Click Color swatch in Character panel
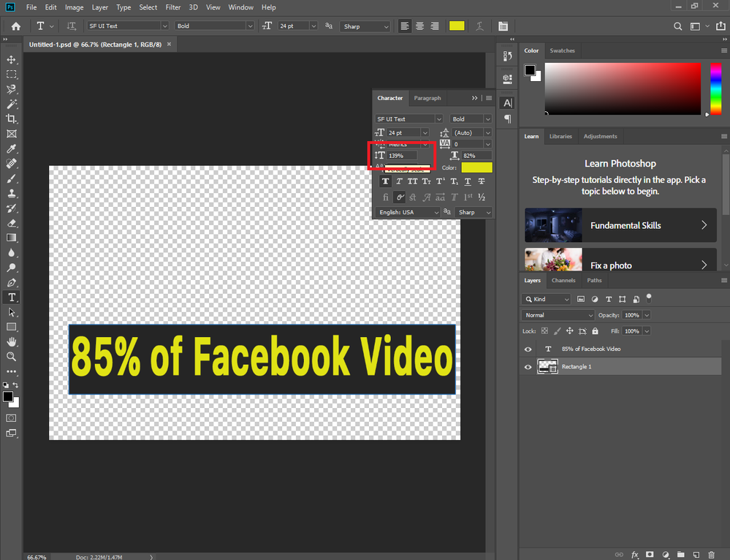 click(x=476, y=167)
